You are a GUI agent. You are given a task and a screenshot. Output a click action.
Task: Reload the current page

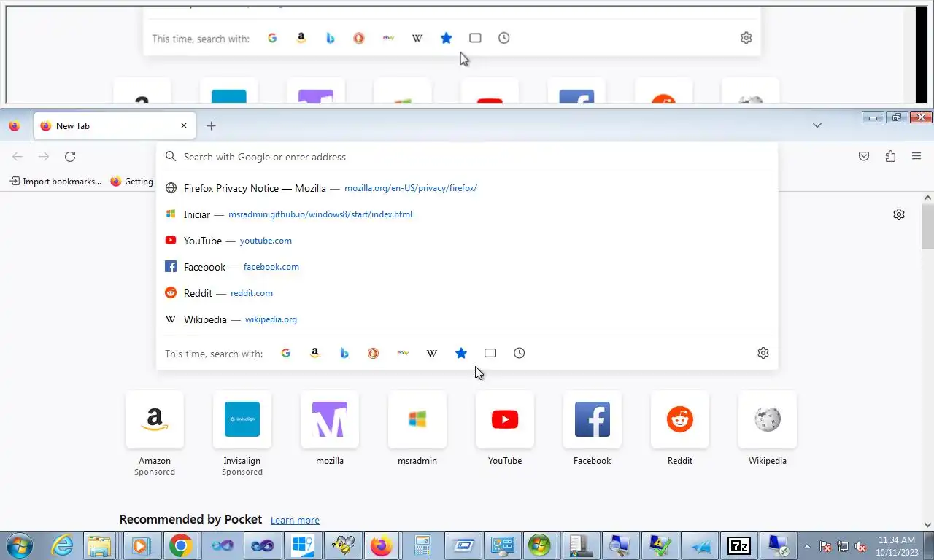point(70,157)
